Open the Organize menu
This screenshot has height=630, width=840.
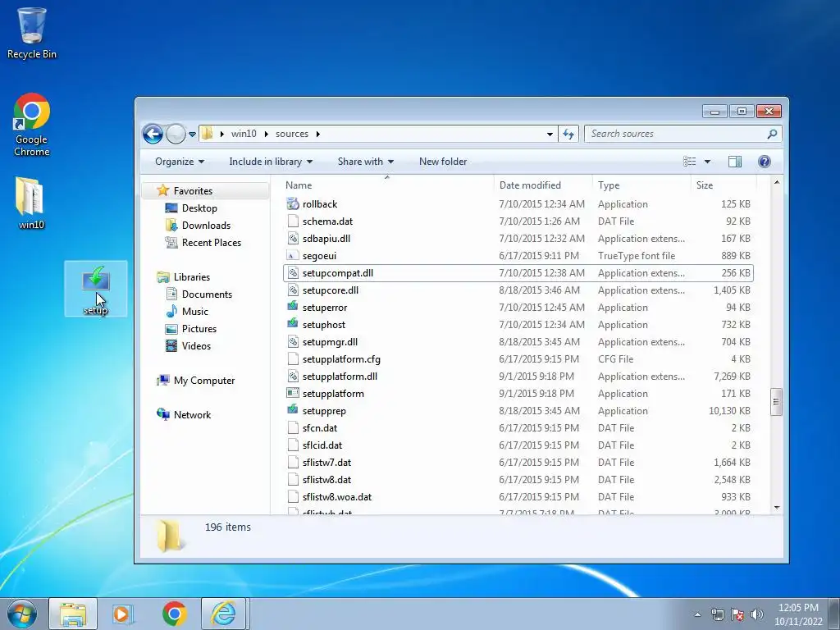[180, 162]
